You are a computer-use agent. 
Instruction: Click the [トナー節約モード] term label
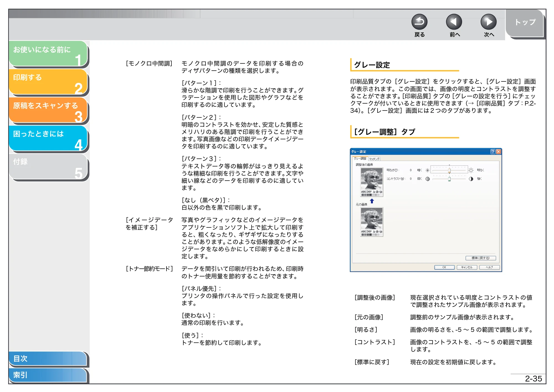coord(149,269)
